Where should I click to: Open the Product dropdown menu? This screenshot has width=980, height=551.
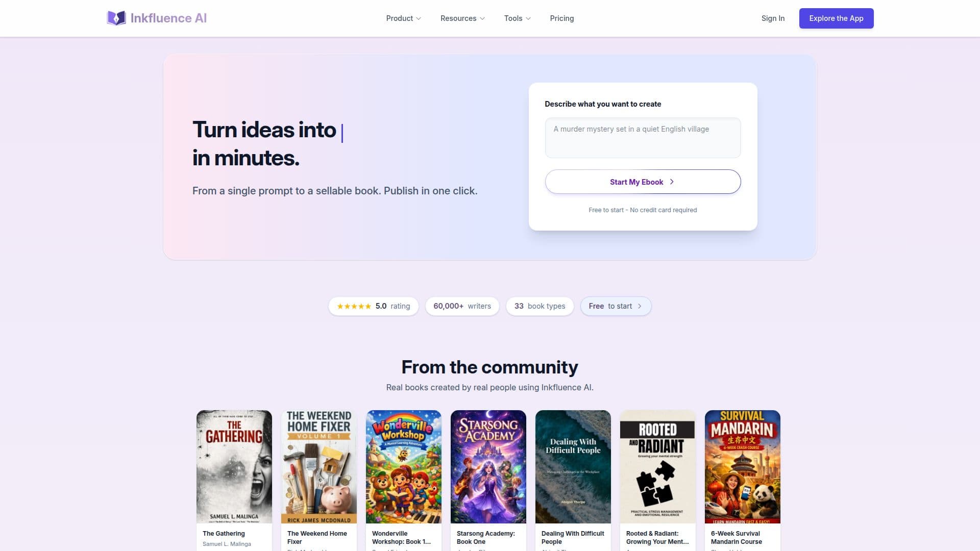click(403, 18)
